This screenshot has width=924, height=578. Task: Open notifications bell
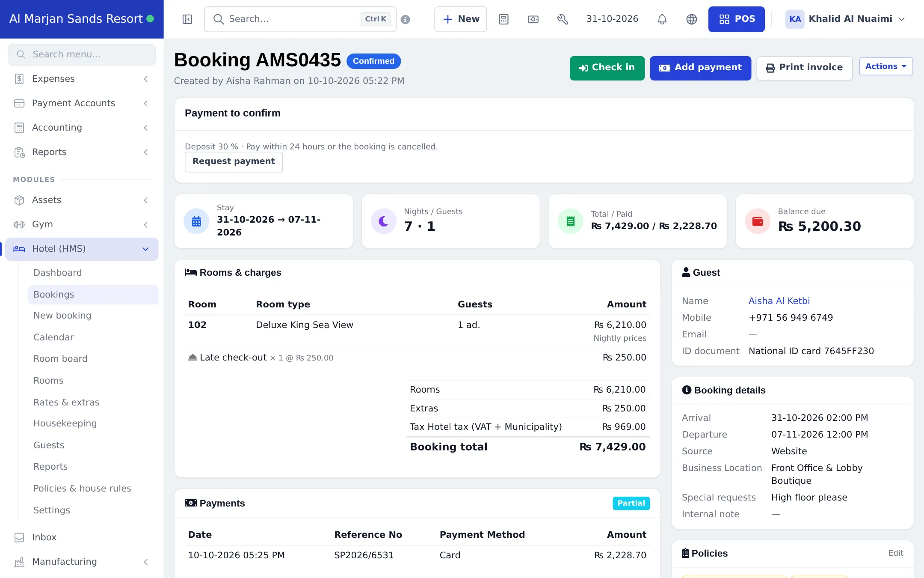[662, 19]
